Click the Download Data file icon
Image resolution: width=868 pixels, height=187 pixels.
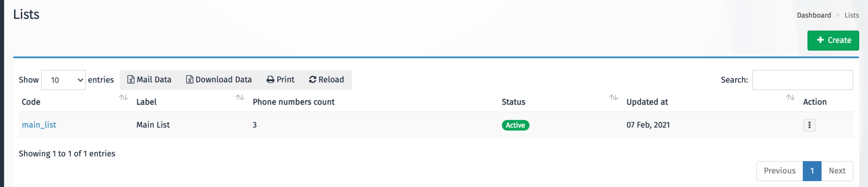click(190, 80)
